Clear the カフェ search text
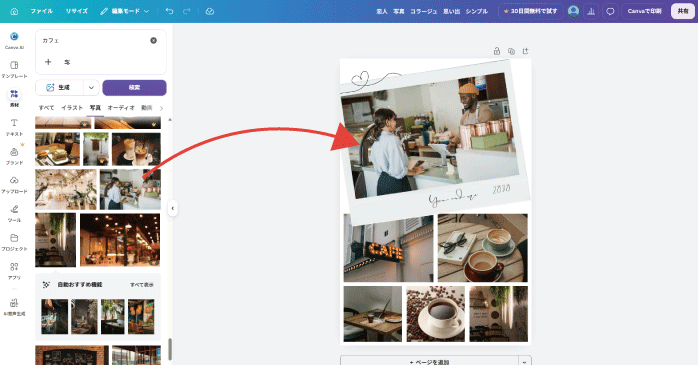This screenshot has width=698, height=365. [x=154, y=41]
